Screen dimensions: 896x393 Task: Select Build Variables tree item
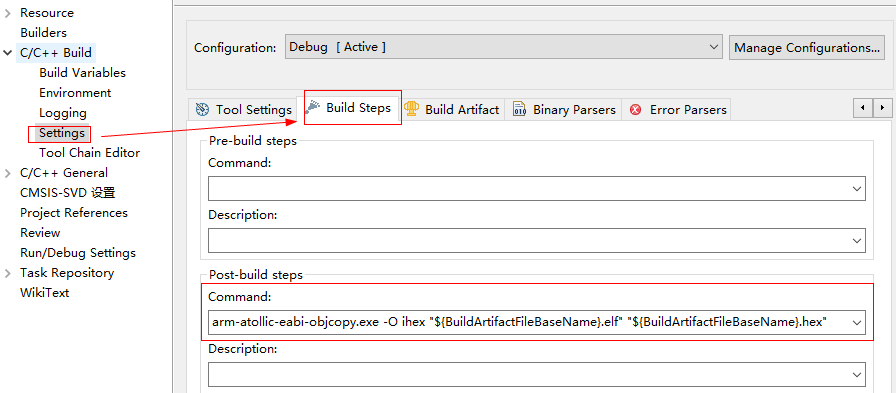(x=82, y=73)
